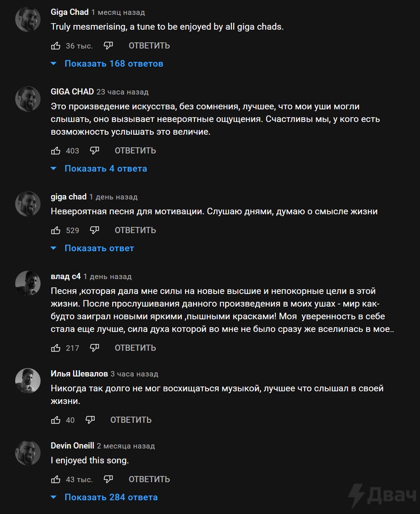Open top Giga Chad commenter's avatar

point(28,20)
